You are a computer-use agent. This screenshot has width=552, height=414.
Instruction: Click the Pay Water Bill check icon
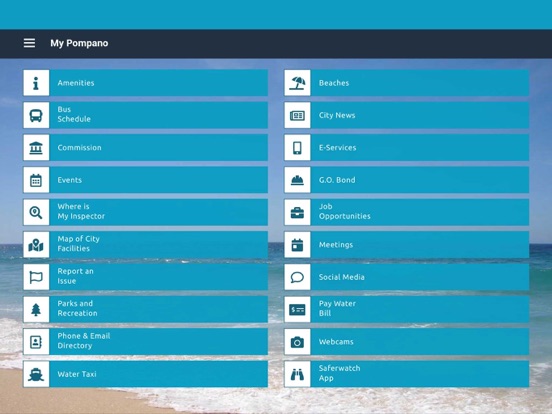click(x=297, y=310)
